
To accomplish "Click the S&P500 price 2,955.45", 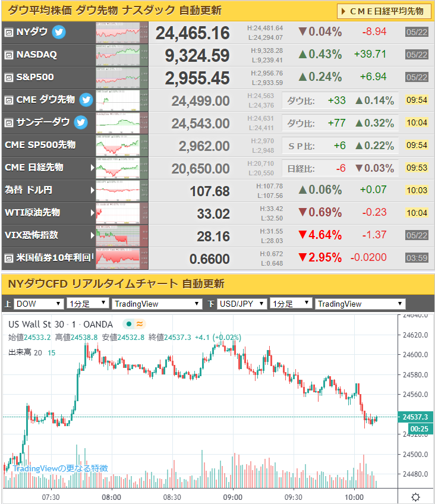I will (x=197, y=78).
